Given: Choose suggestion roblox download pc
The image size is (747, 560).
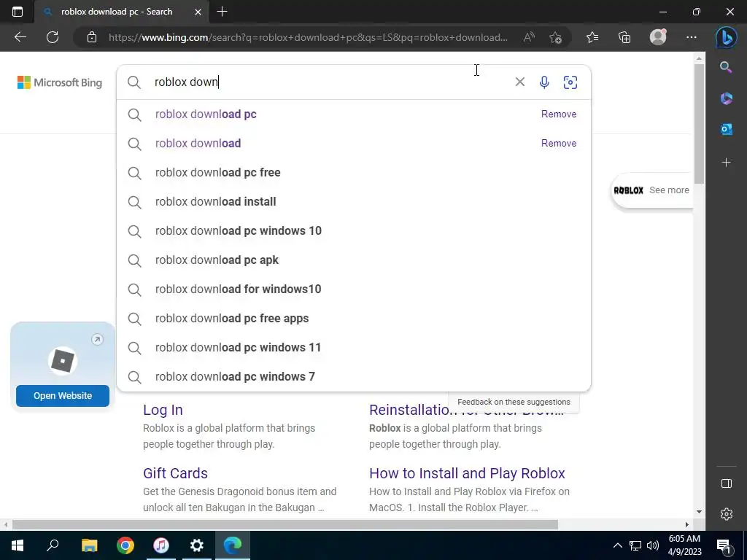Looking at the screenshot, I should pyautogui.click(x=354, y=114).
